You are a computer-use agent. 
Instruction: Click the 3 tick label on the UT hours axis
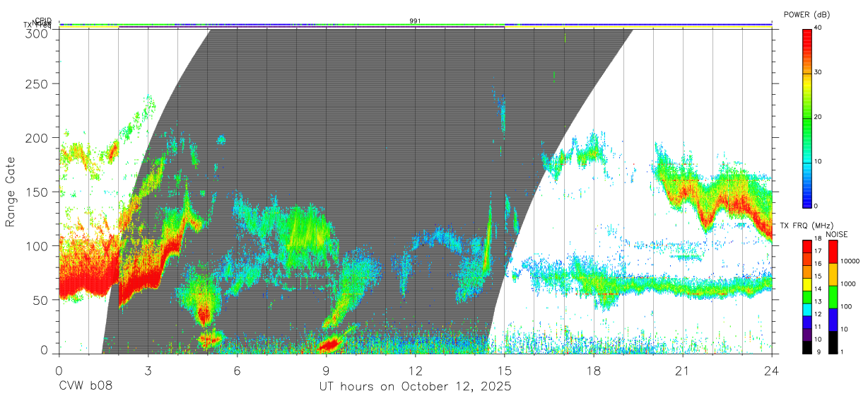[148, 371]
